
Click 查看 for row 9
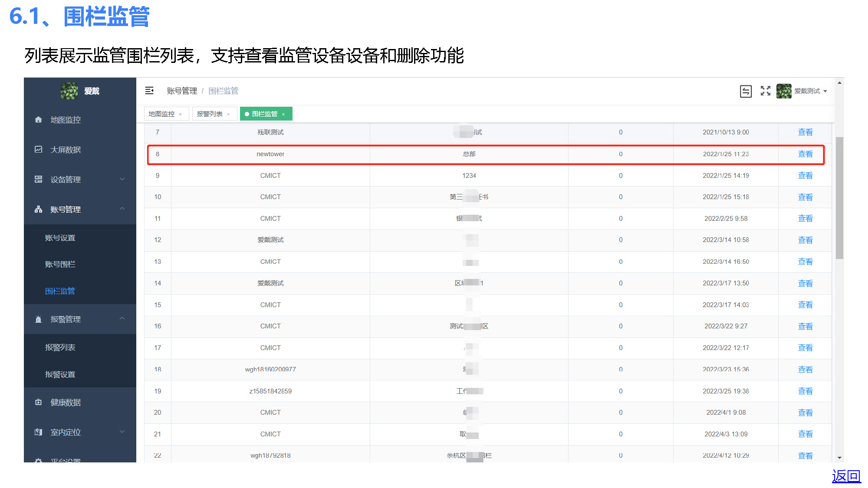pos(805,176)
